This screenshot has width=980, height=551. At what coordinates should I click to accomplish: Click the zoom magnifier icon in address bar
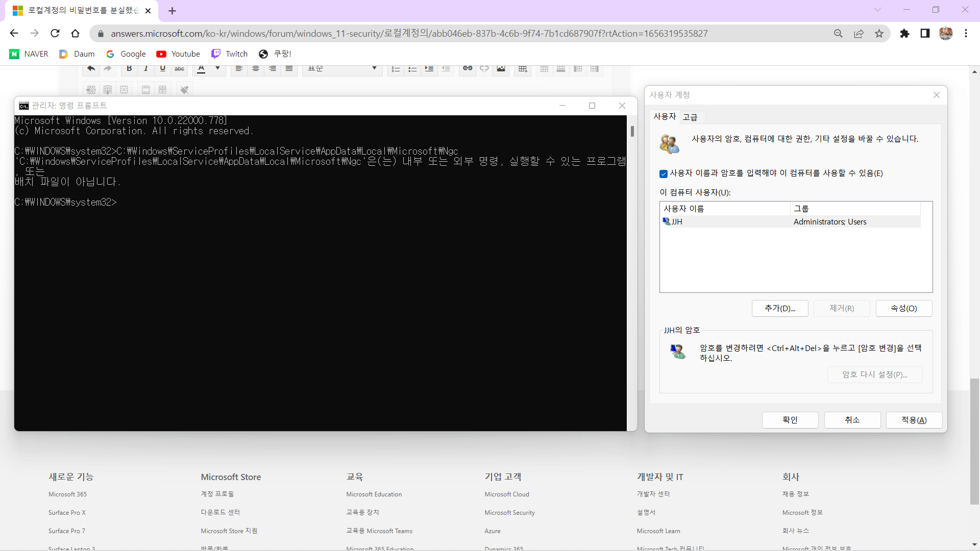pyautogui.click(x=838, y=33)
